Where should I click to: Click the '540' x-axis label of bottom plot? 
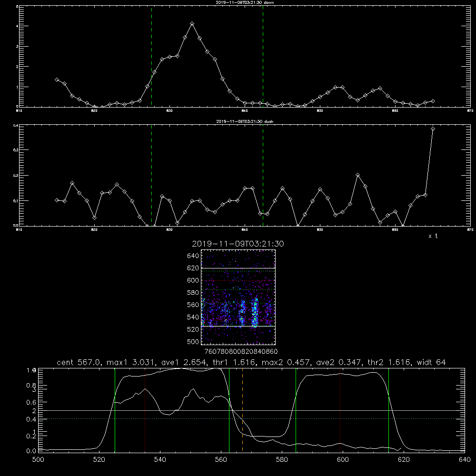point(160,460)
